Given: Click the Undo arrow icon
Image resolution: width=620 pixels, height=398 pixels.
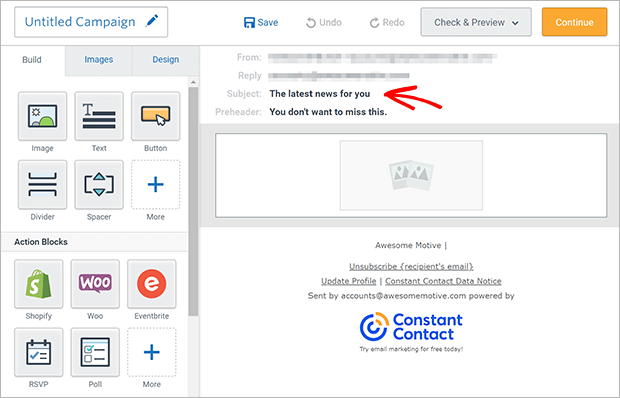Looking at the screenshot, I should click(x=311, y=23).
